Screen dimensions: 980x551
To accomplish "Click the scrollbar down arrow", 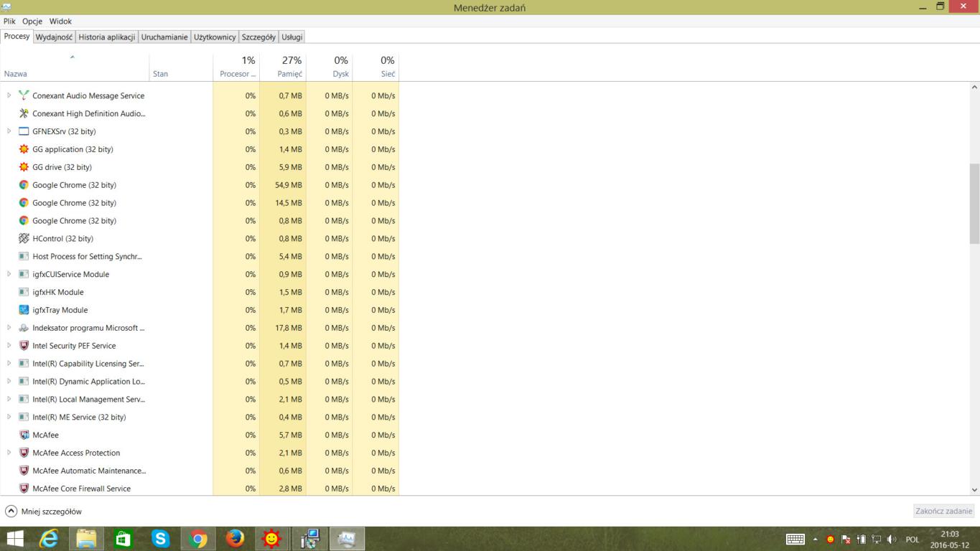I will (974, 490).
